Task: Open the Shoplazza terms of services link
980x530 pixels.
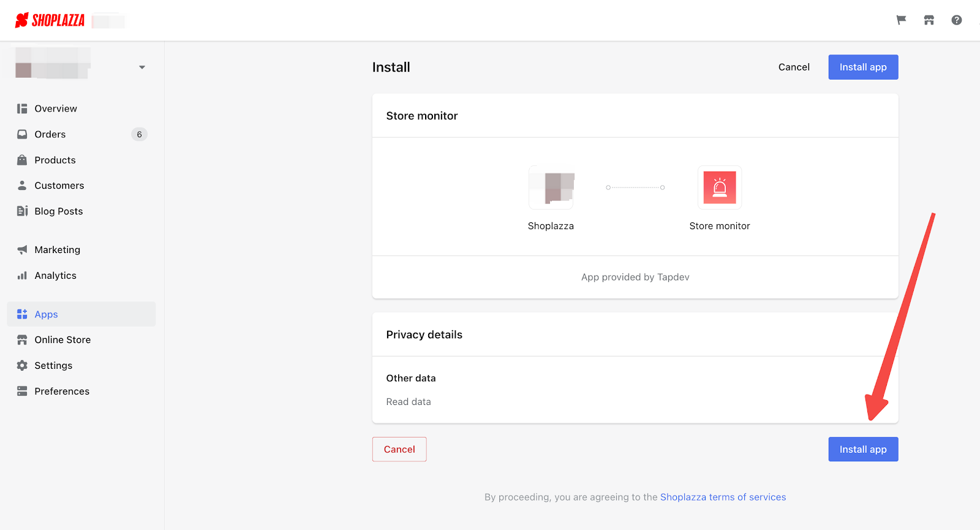Action: click(x=723, y=497)
